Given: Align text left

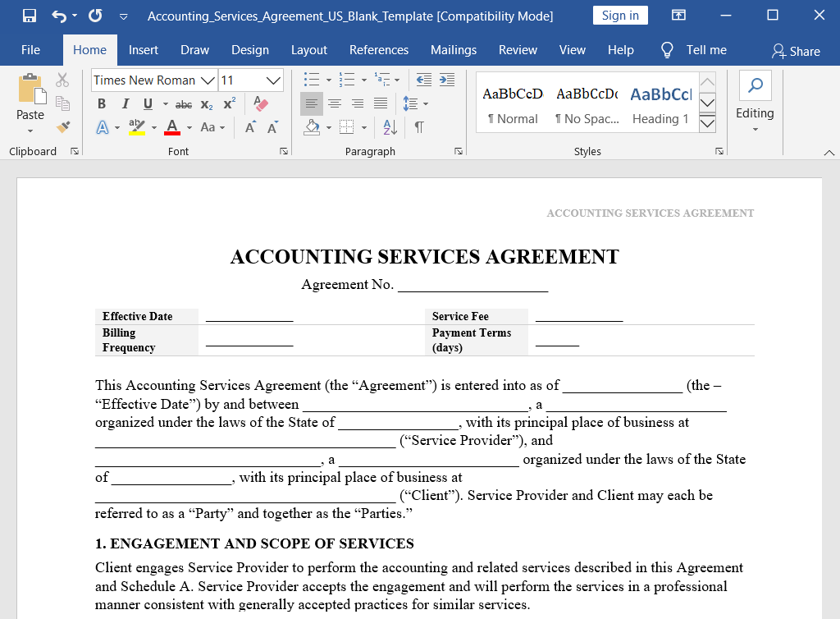Looking at the screenshot, I should [x=311, y=103].
